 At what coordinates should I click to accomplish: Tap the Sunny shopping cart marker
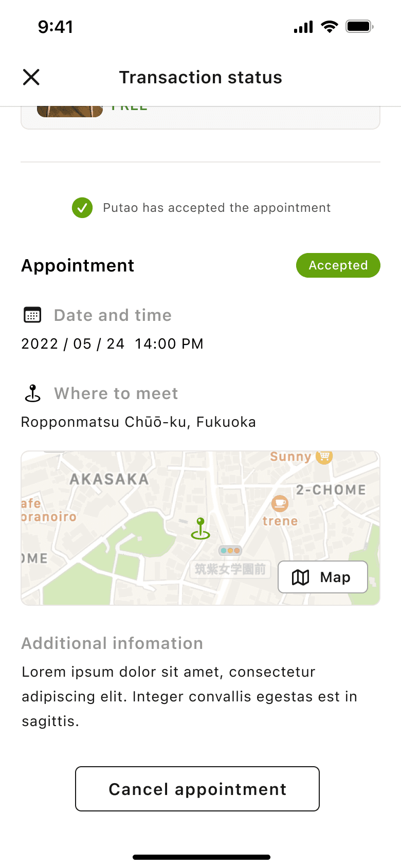(x=324, y=456)
